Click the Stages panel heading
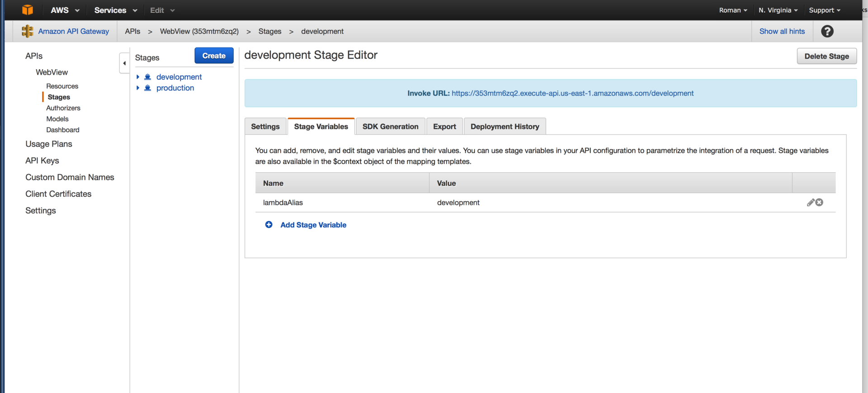 tap(147, 58)
